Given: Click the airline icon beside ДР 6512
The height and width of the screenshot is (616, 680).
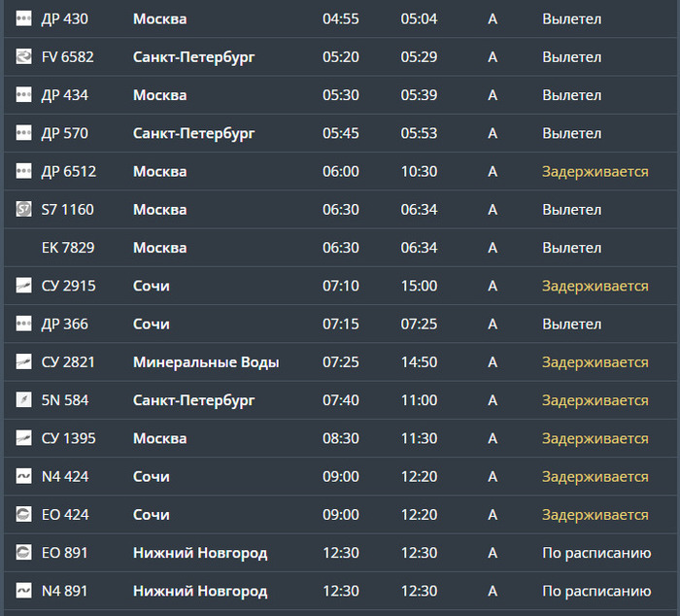Looking at the screenshot, I should 24,172.
